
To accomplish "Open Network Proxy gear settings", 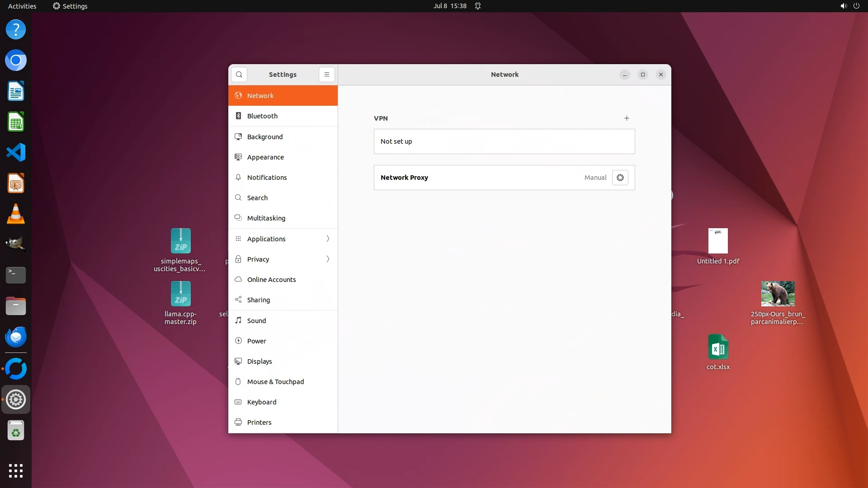I will (620, 178).
